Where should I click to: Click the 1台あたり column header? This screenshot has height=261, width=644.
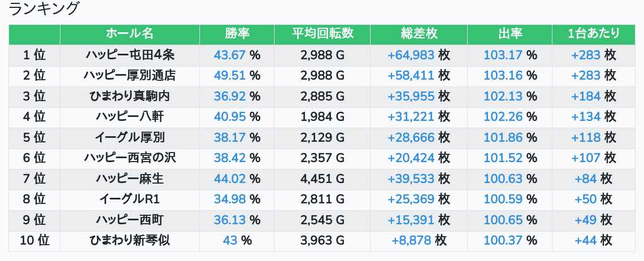(x=594, y=34)
